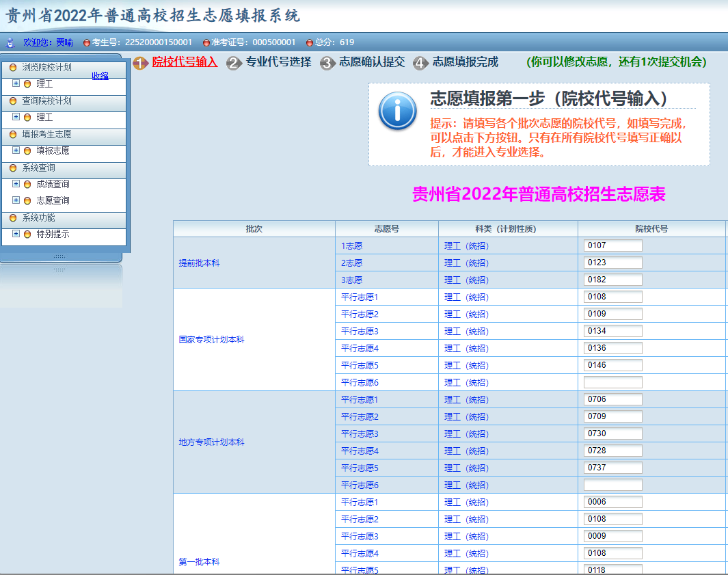This screenshot has width=728, height=575.
Task: Click the blue info icon
Action: (397, 111)
